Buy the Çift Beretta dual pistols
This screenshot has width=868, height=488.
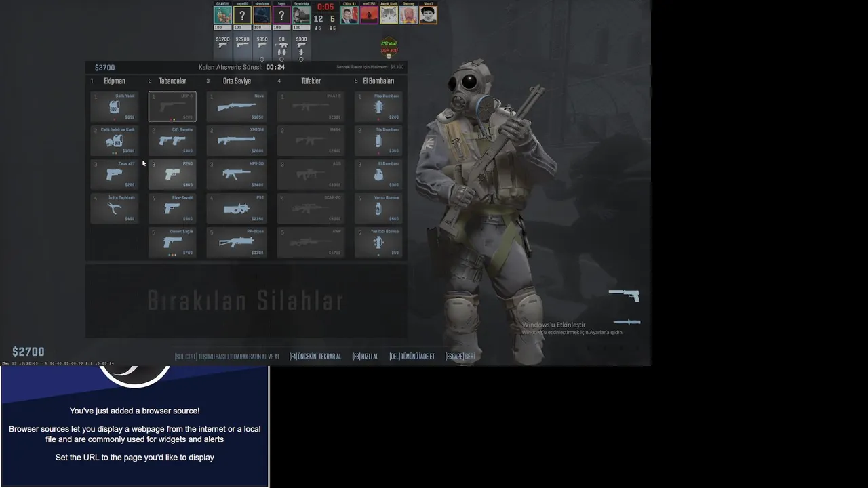[x=172, y=141]
